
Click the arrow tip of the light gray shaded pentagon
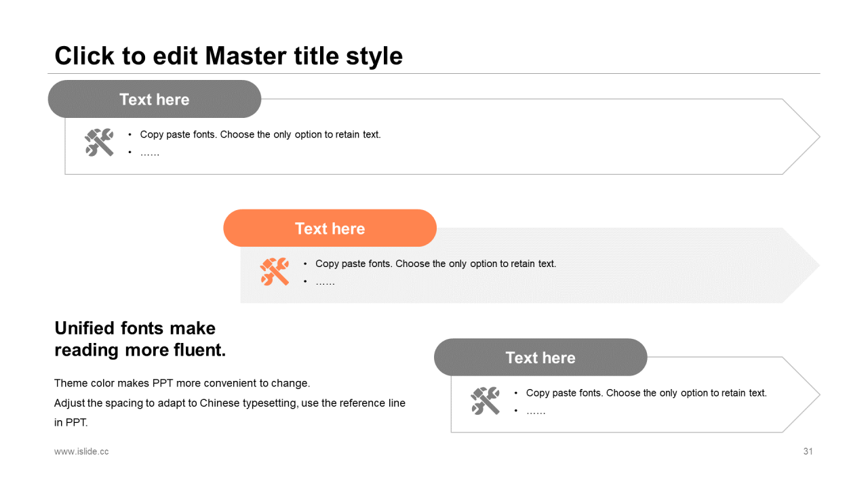coord(814,265)
